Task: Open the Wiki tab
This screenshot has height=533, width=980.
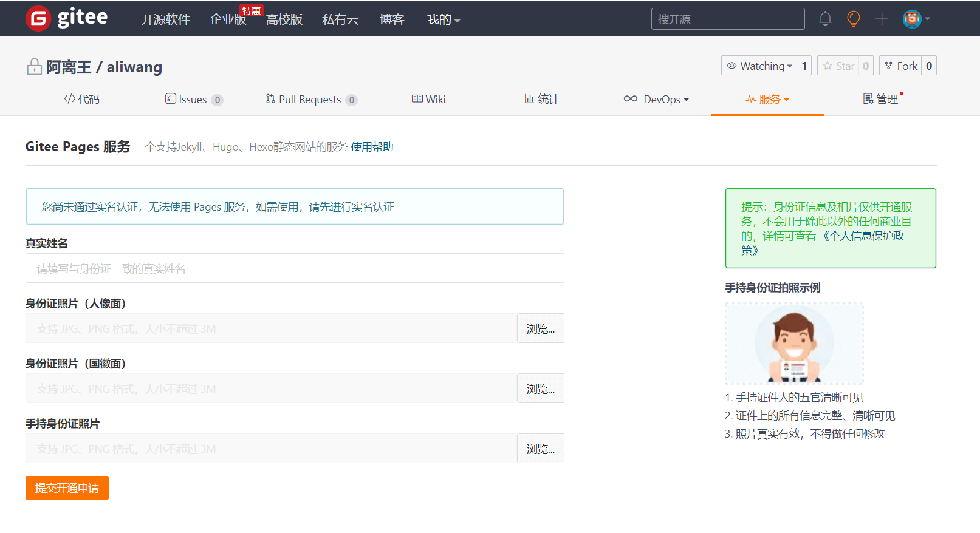Action: [428, 99]
